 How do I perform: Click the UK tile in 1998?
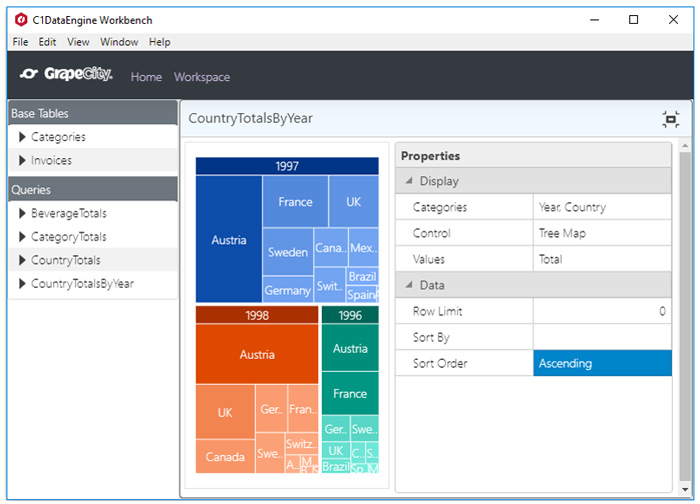coord(225,412)
